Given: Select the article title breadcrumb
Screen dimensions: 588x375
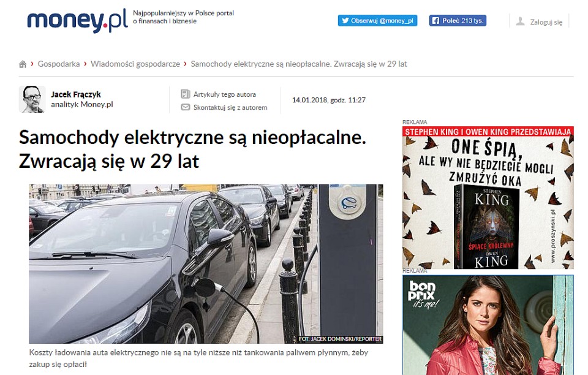Looking at the screenshot, I should tap(299, 64).
